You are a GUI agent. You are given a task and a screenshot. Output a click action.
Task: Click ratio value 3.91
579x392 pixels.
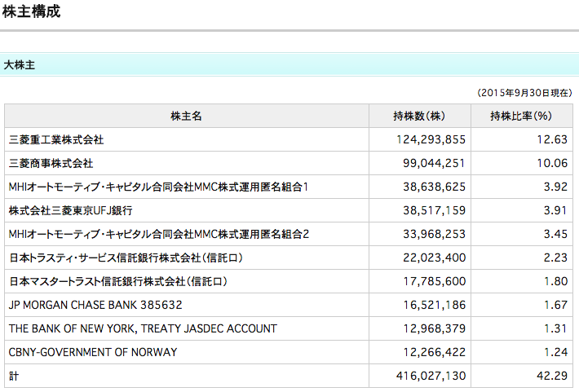click(x=555, y=210)
